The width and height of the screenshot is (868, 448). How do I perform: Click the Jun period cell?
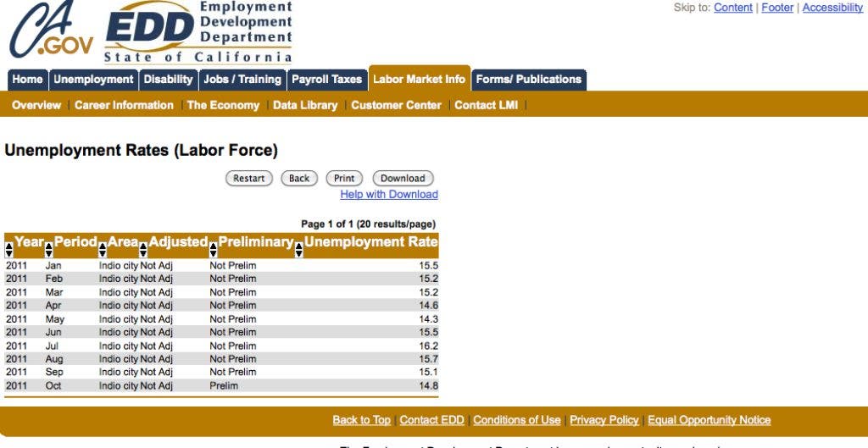[x=53, y=333]
